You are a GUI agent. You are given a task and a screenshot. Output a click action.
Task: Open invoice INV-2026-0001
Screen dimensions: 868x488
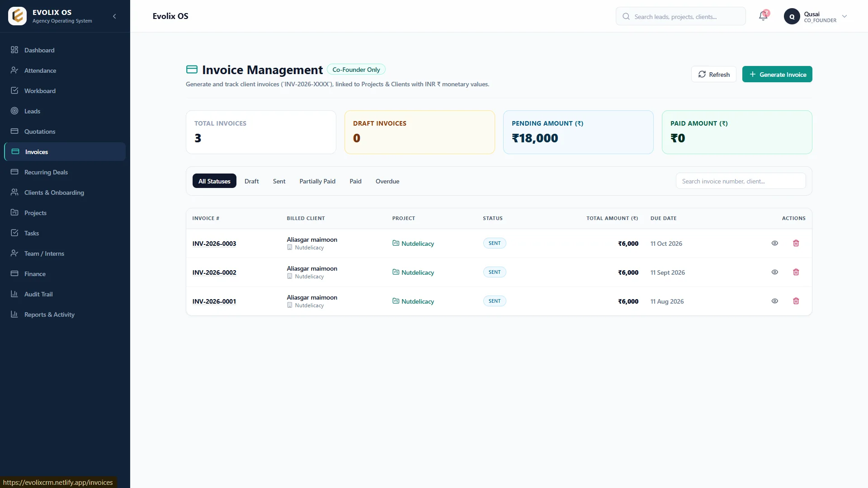(x=214, y=301)
